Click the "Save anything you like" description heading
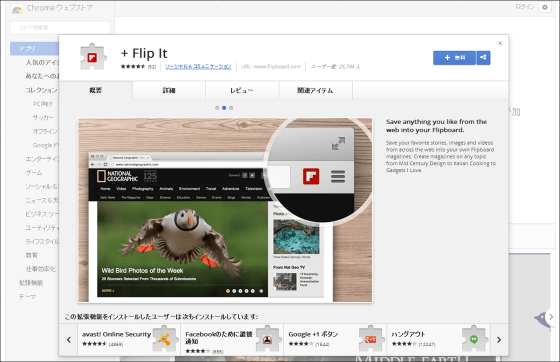560x362 pixels. click(x=436, y=126)
